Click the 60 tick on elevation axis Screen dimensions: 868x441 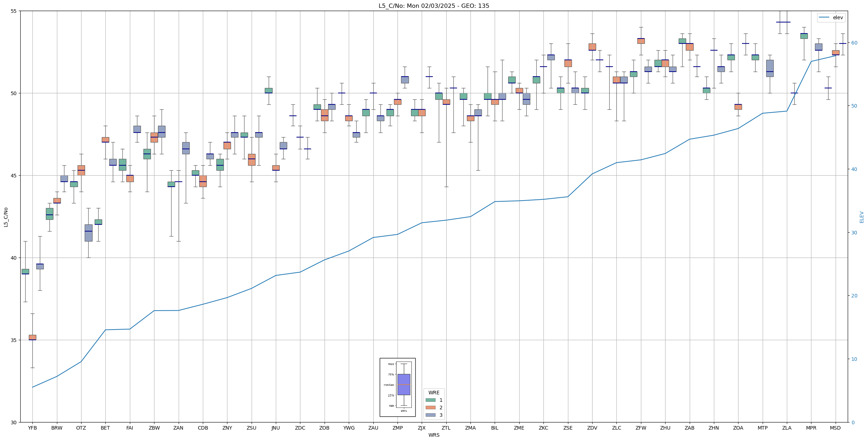[x=854, y=43]
